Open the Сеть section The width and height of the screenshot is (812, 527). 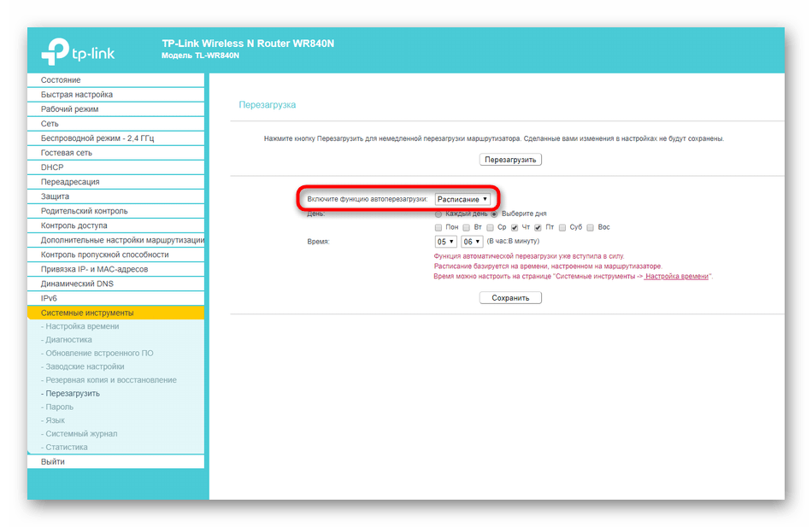(116, 123)
